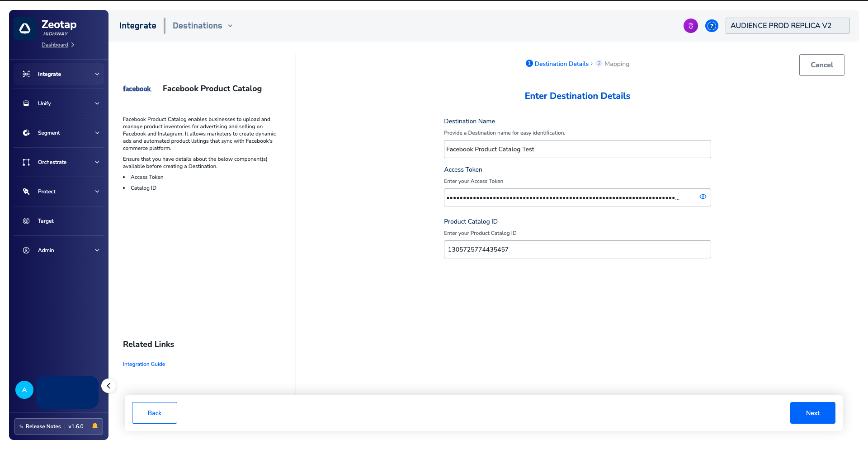Collapse the sidebar with arrow button
This screenshot has height=449, width=868.
coord(108,386)
